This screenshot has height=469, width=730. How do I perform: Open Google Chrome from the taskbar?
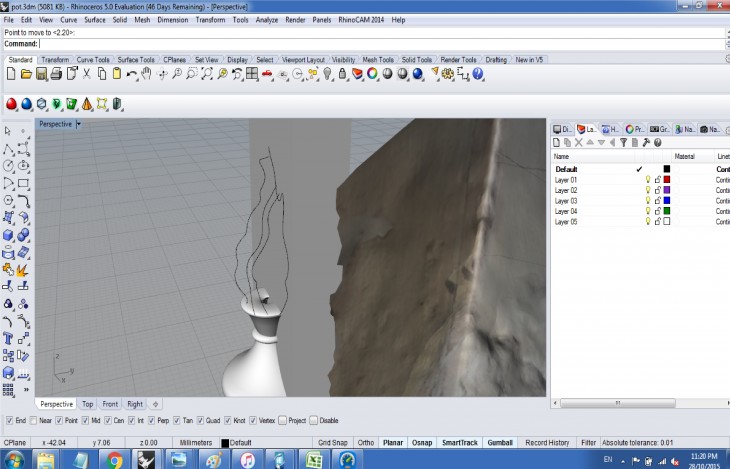click(113, 459)
